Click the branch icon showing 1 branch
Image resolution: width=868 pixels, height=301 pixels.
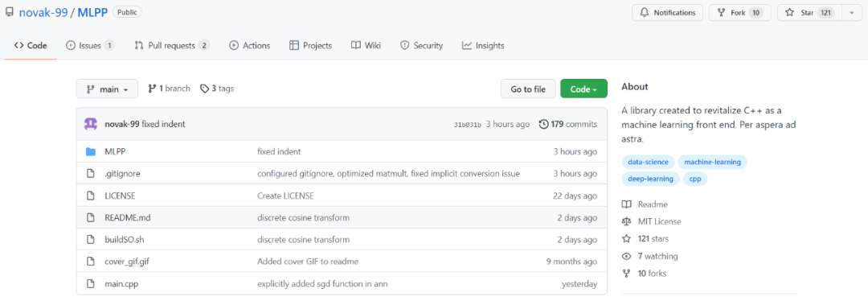(x=152, y=89)
